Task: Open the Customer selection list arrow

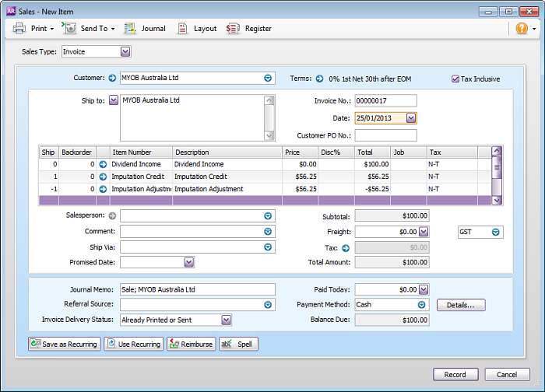Action: (x=268, y=78)
